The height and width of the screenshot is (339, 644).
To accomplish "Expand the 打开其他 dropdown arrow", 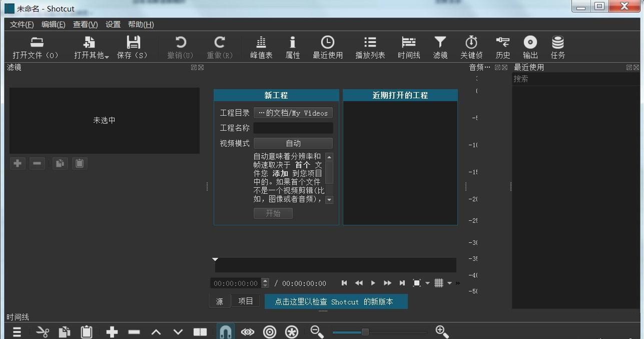I will click(107, 57).
